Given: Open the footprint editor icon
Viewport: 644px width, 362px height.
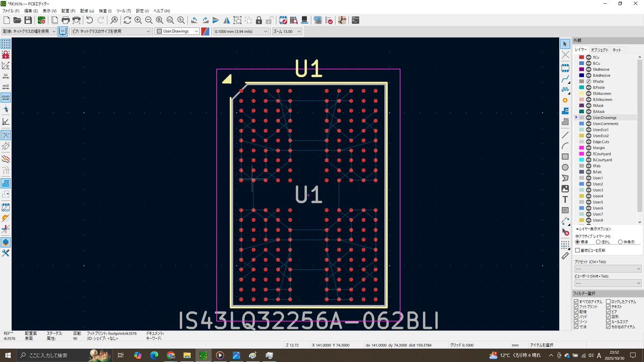Looking at the screenshot, I should pyautogui.click(x=283, y=20).
